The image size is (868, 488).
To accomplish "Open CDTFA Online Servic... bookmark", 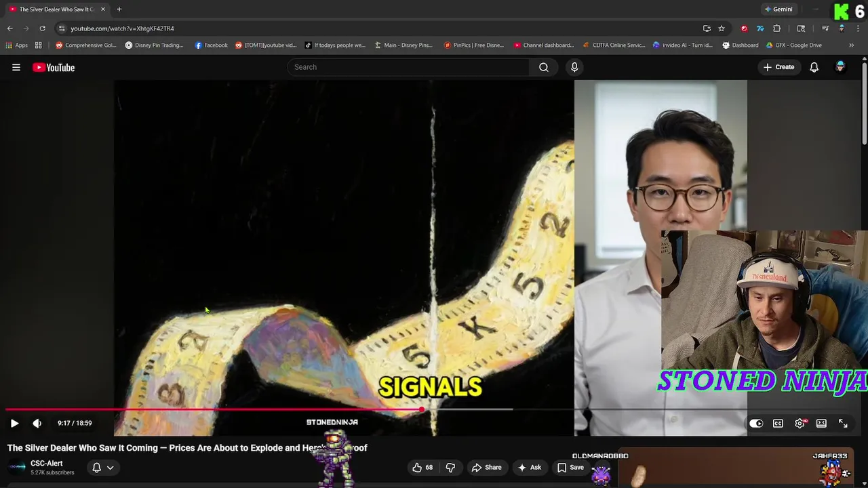I will tap(614, 45).
